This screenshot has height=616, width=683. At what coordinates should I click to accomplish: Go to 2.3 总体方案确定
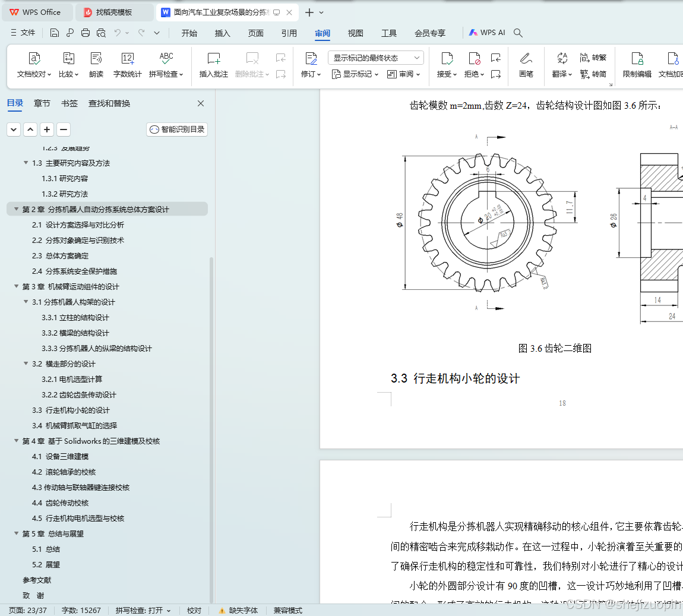point(60,255)
